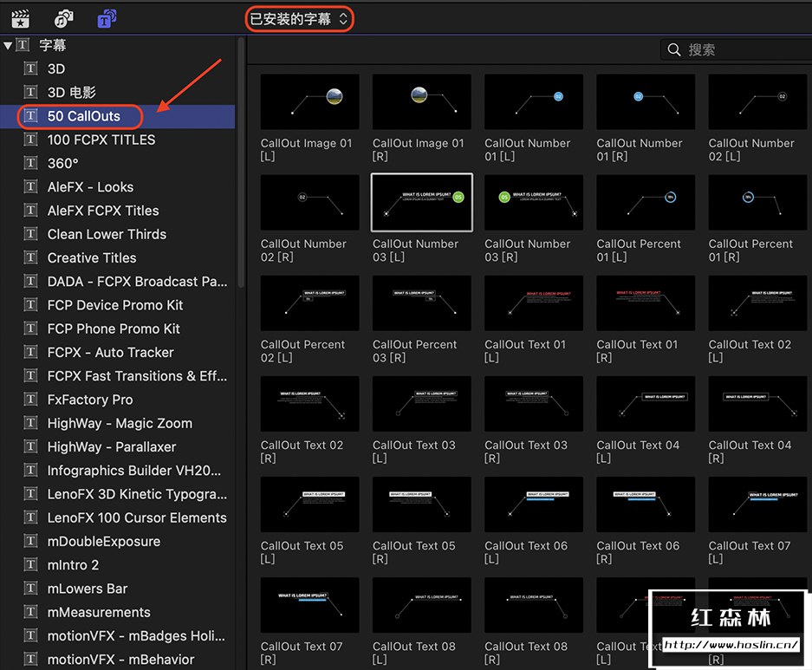Image resolution: width=812 pixels, height=670 pixels.
Task: Click the magnifier icon in search box
Action: 673,49
